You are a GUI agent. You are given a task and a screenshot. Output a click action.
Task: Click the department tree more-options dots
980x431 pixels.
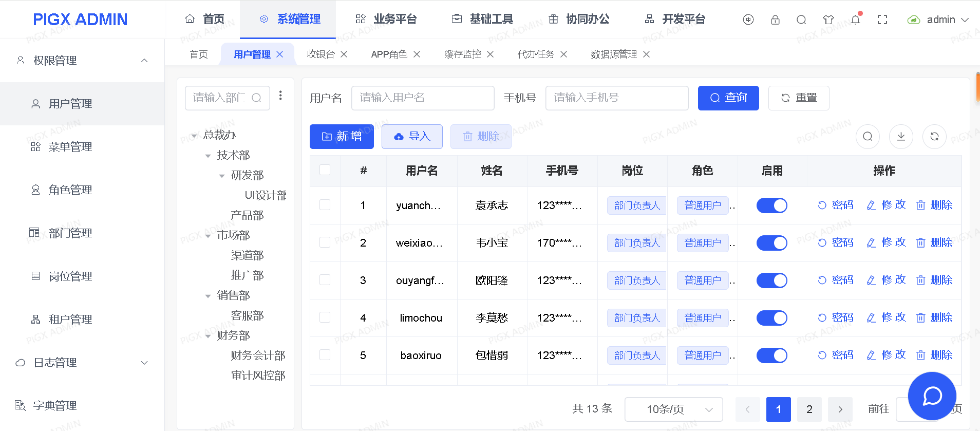pyautogui.click(x=280, y=96)
